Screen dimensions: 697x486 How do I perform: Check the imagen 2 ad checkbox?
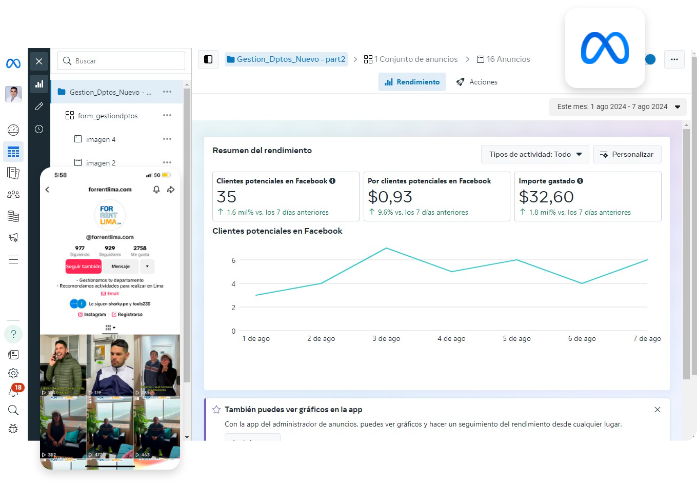pyautogui.click(x=78, y=162)
